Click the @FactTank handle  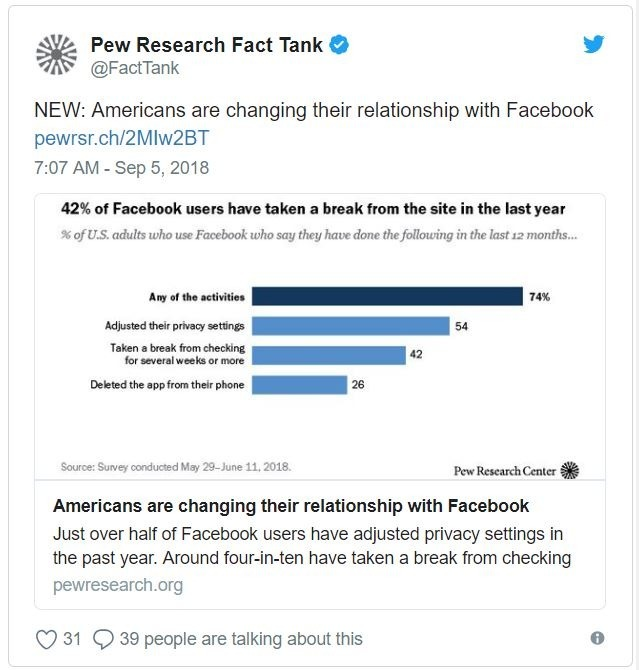[x=135, y=68]
